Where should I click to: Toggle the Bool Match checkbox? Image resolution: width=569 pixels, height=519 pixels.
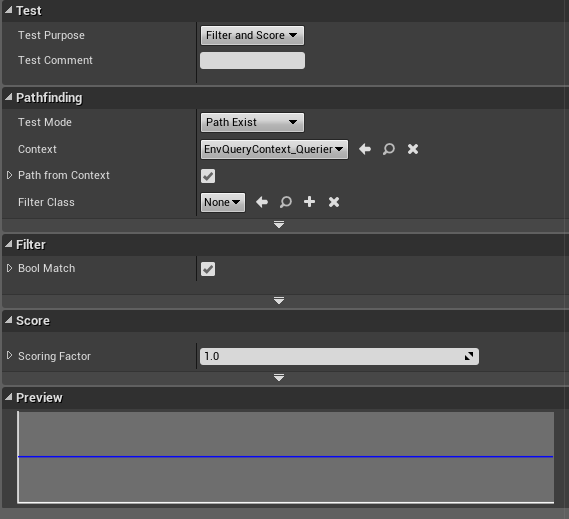[208, 269]
